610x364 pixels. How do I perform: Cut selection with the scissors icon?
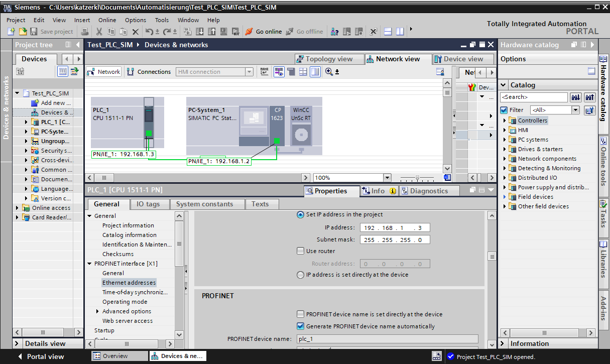coord(99,32)
